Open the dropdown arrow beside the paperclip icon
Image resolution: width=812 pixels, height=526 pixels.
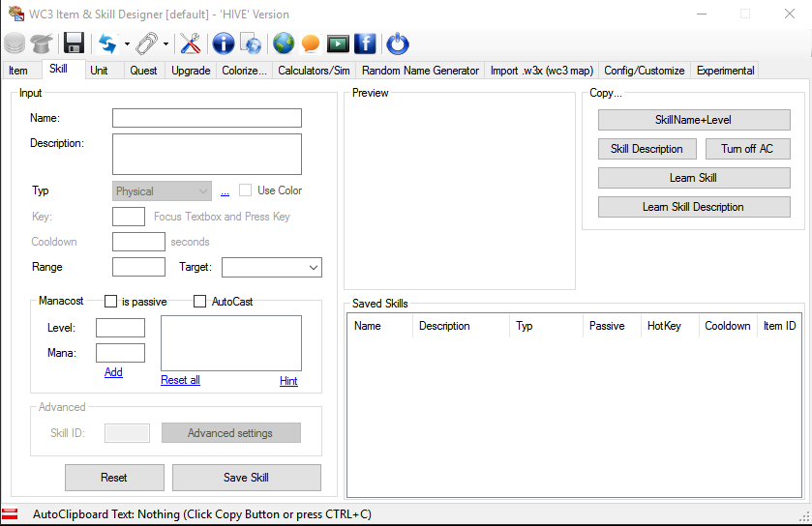[165, 44]
